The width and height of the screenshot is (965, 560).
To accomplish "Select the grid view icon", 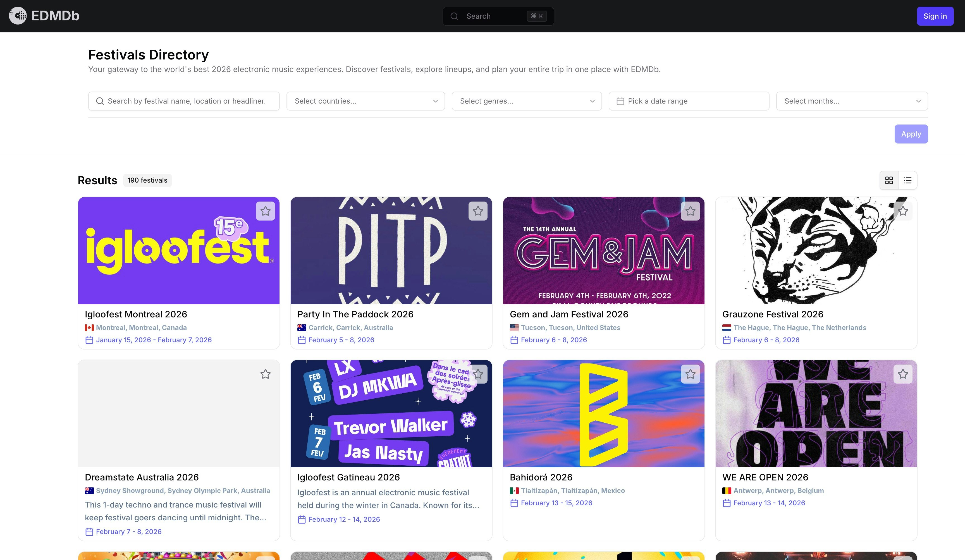I will tap(889, 180).
